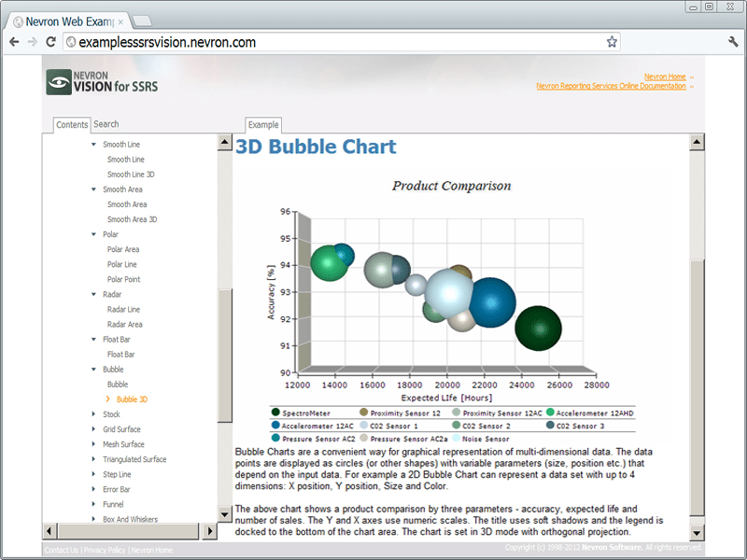Select Float Bar in the contents tree
The height and width of the screenshot is (560, 747).
coord(120,354)
